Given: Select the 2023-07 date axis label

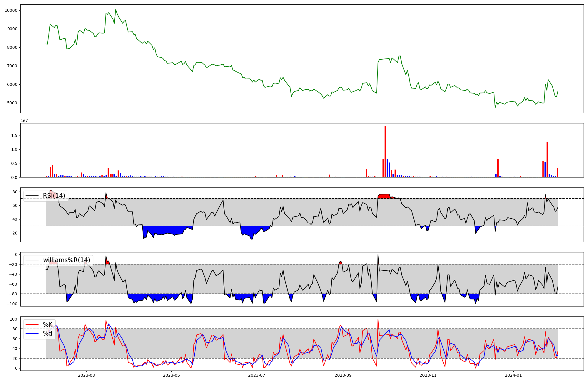Looking at the screenshot, I should click(257, 375).
